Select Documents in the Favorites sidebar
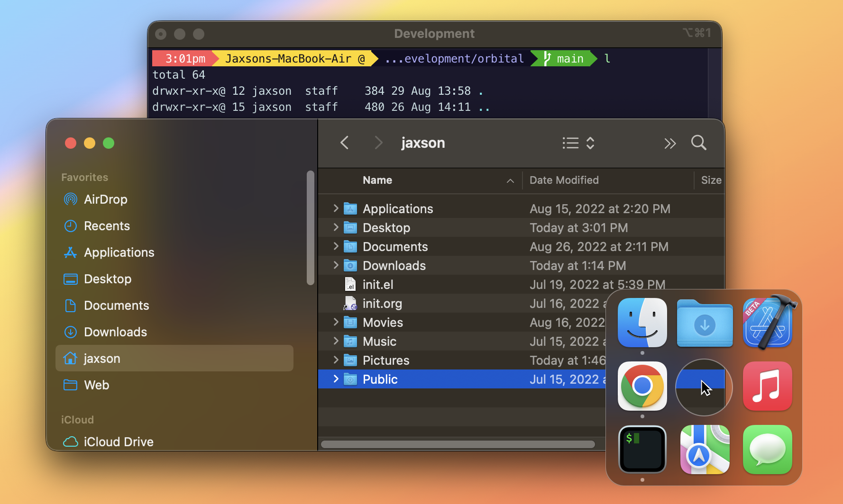This screenshot has height=504, width=843. [174, 306]
